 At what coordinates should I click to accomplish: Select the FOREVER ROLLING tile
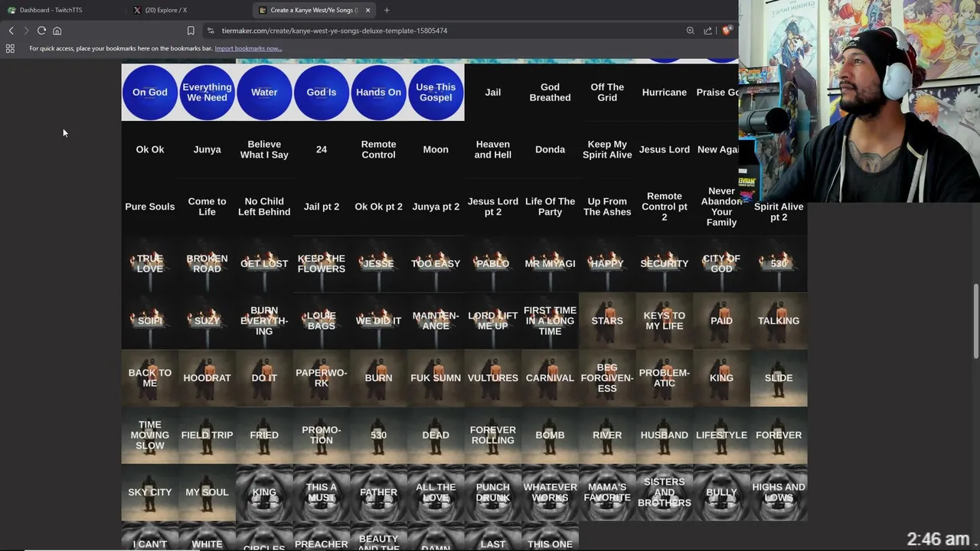click(x=493, y=435)
